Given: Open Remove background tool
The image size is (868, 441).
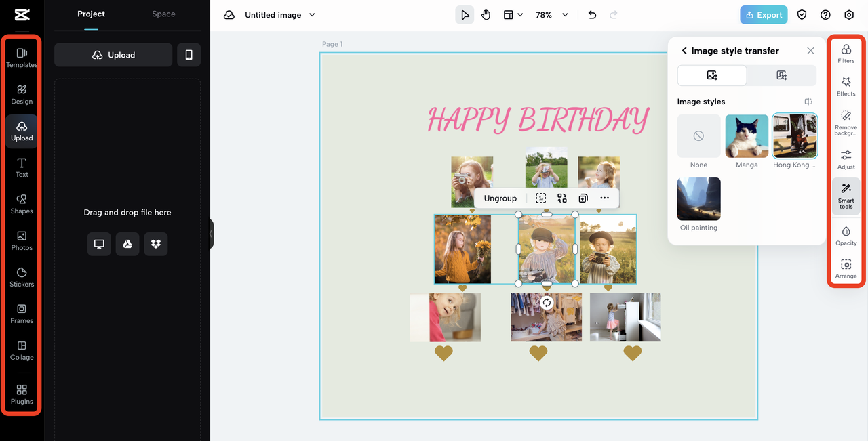Looking at the screenshot, I should (x=846, y=123).
